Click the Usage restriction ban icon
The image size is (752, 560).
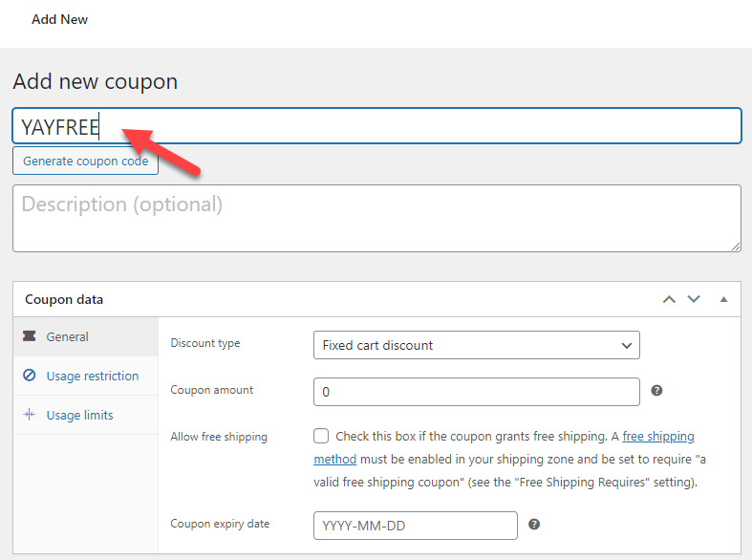tap(30, 375)
